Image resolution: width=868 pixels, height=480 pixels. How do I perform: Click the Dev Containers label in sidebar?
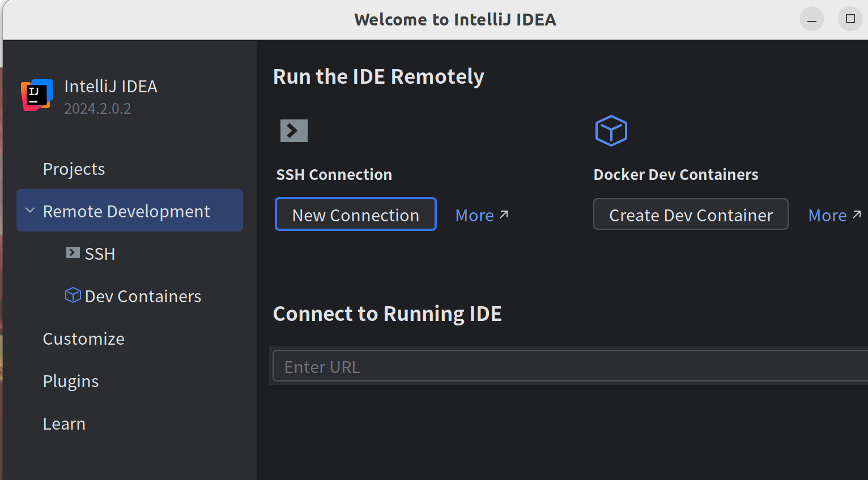[x=143, y=296]
